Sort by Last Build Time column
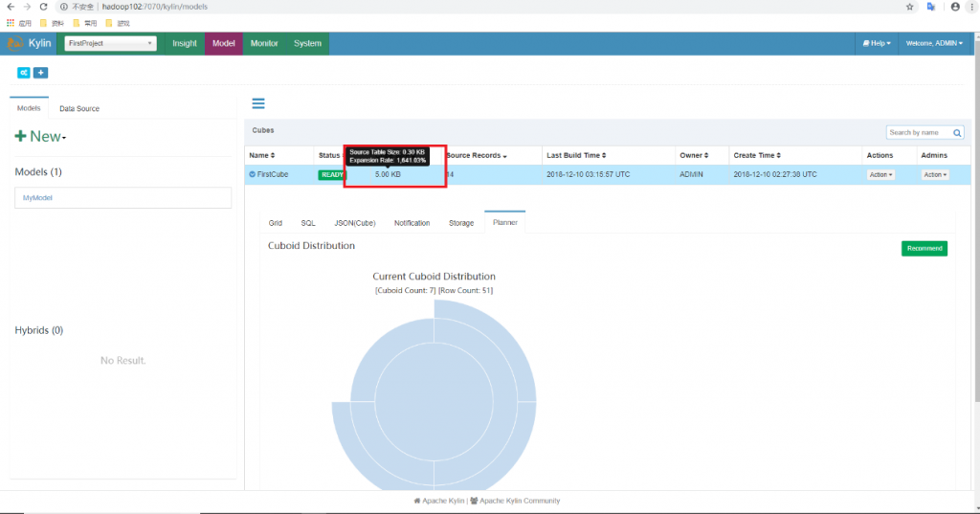Image resolution: width=980 pixels, height=514 pixels. [x=576, y=156]
